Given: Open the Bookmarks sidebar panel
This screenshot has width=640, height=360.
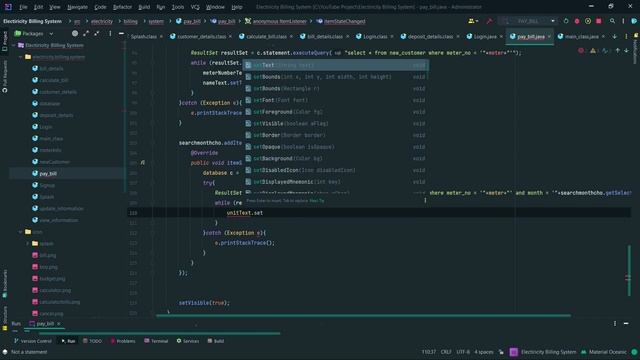Looking at the screenshot, I should click(x=5, y=284).
